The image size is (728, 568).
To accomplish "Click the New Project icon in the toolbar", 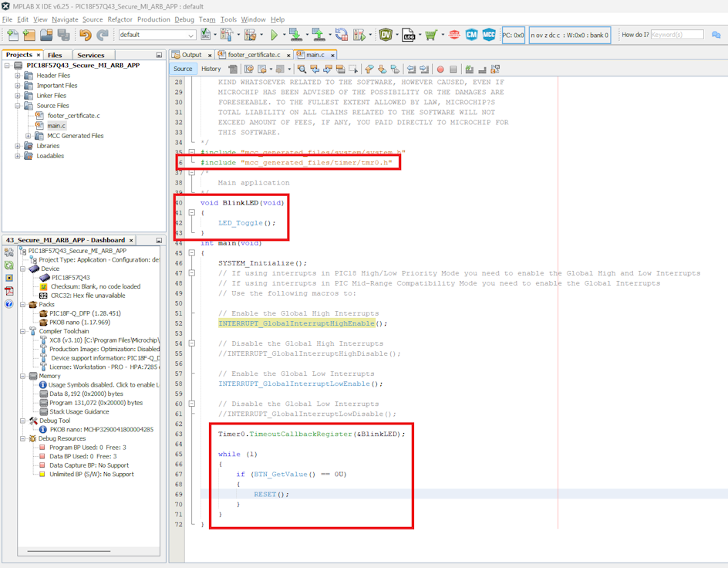I will pyautogui.click(x=29, y=35).
